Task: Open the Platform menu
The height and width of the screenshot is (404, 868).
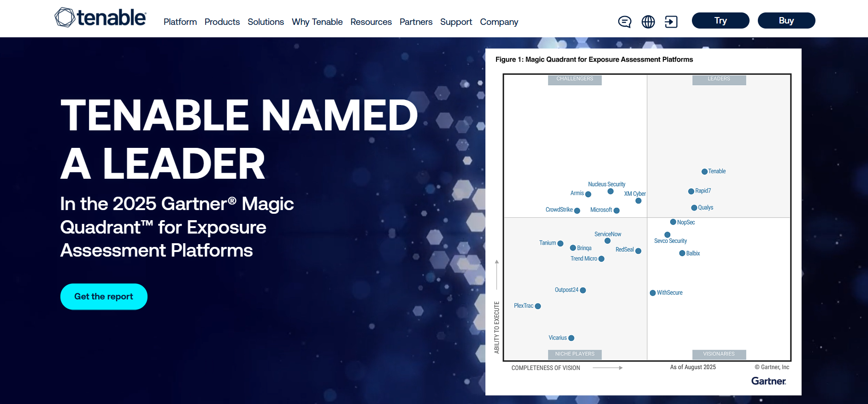Action: (180, 22)
